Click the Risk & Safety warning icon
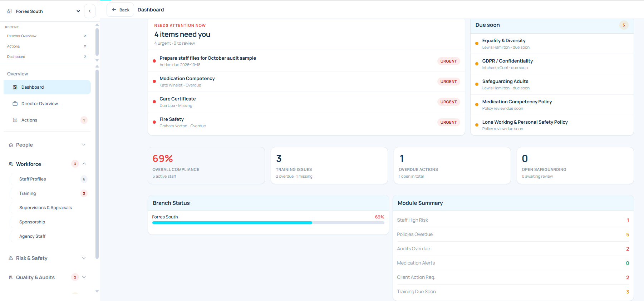This screenshot has width=644, height=301. [x=11, y=258]
